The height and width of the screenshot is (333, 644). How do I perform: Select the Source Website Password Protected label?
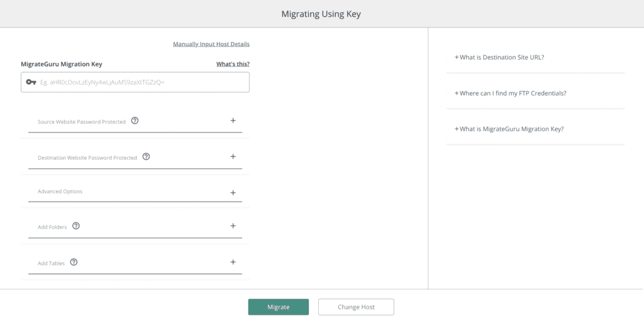click(x=82, y=122)
